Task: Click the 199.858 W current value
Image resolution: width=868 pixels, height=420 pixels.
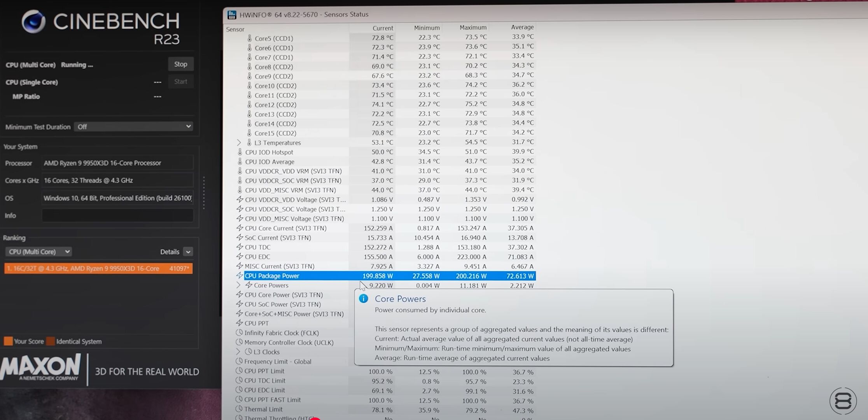Action: [x=377, y=276]
